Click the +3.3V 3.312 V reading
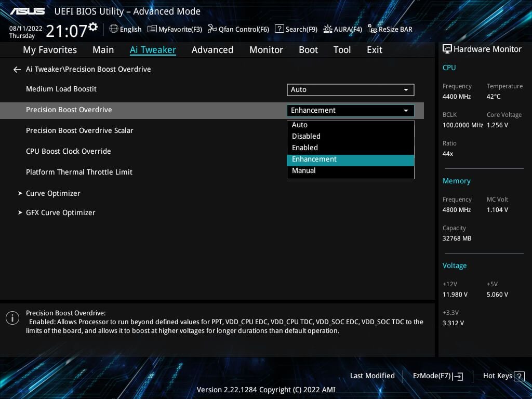Screen dimensions: 532x399 click(x=453, y=323)
